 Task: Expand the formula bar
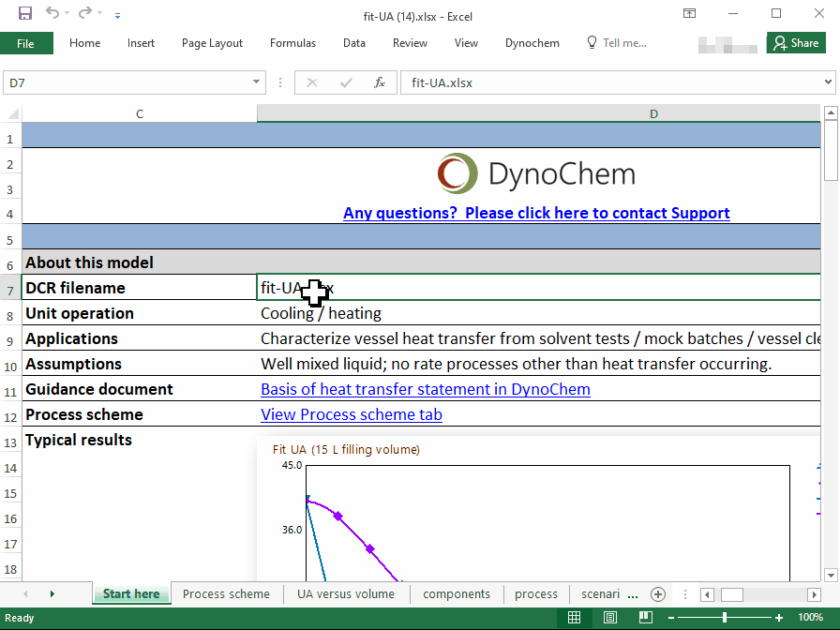coord(828,82)
